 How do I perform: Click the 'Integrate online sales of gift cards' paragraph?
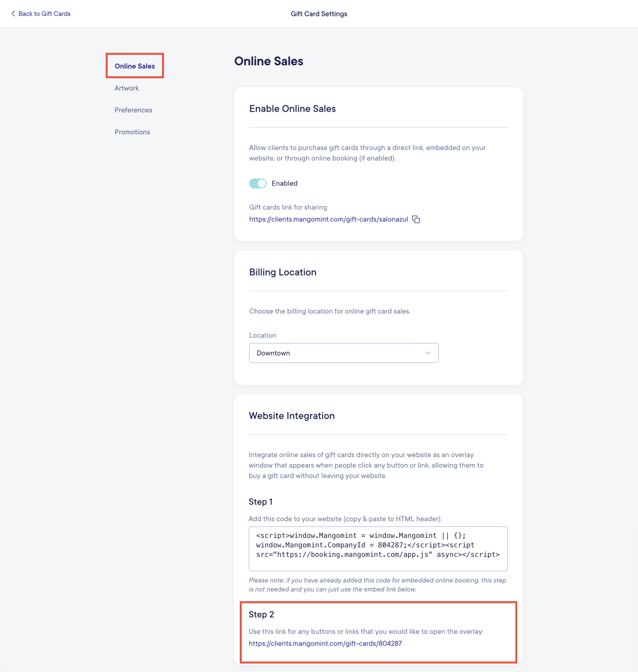pos(366,465)
